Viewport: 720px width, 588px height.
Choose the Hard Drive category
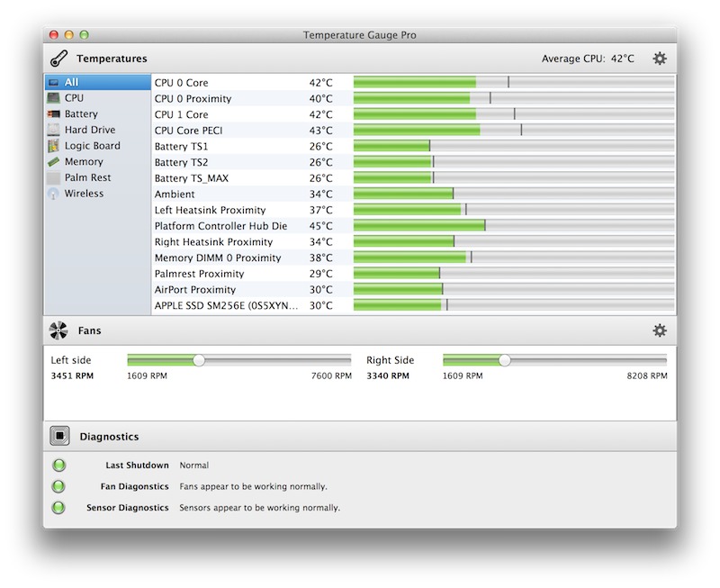[x=89, y=130]
